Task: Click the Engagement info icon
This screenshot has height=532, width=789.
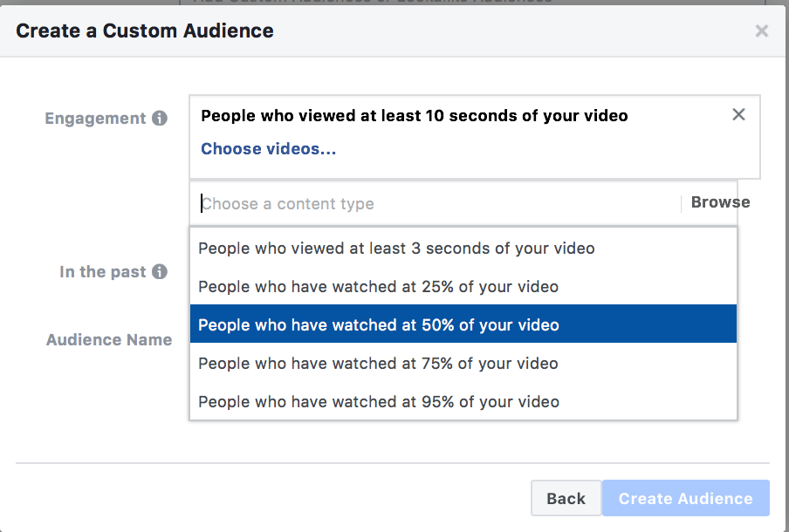Action: pyautogui.click(x=160, y=119)
